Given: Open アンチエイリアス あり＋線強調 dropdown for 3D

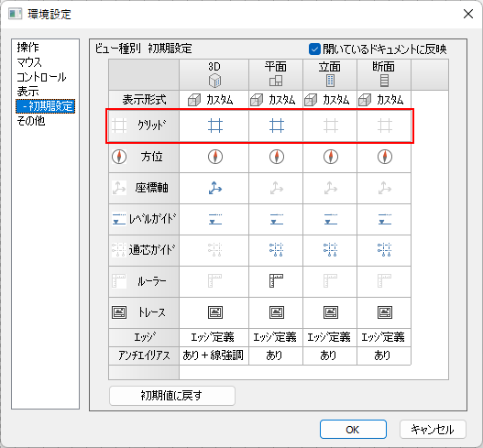Looking at the screenshot, I should coord(214,355).
